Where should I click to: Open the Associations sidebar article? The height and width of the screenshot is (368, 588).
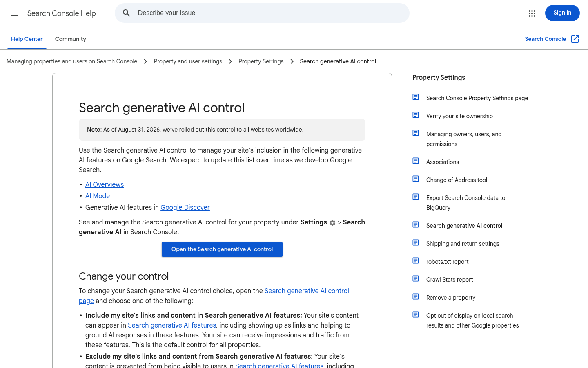pyautogui.click(x=443, y=162)
